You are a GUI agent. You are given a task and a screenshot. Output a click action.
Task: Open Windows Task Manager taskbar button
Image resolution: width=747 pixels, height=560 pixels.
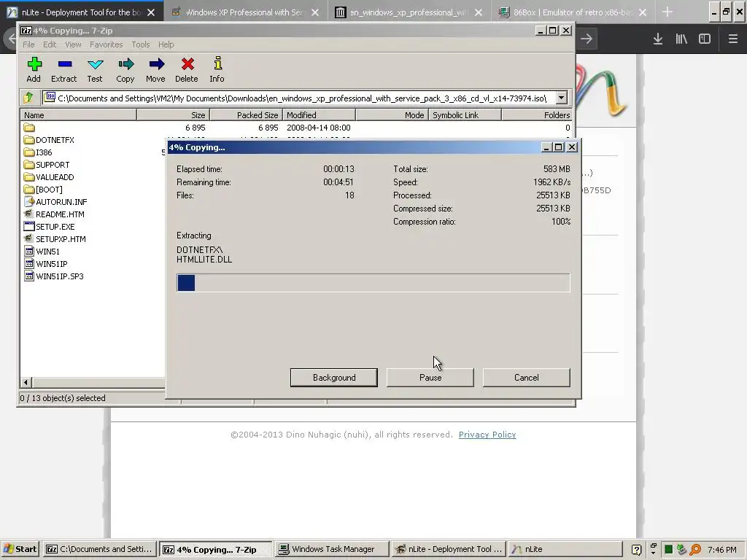pyautogui.click(x=332, y=550)
